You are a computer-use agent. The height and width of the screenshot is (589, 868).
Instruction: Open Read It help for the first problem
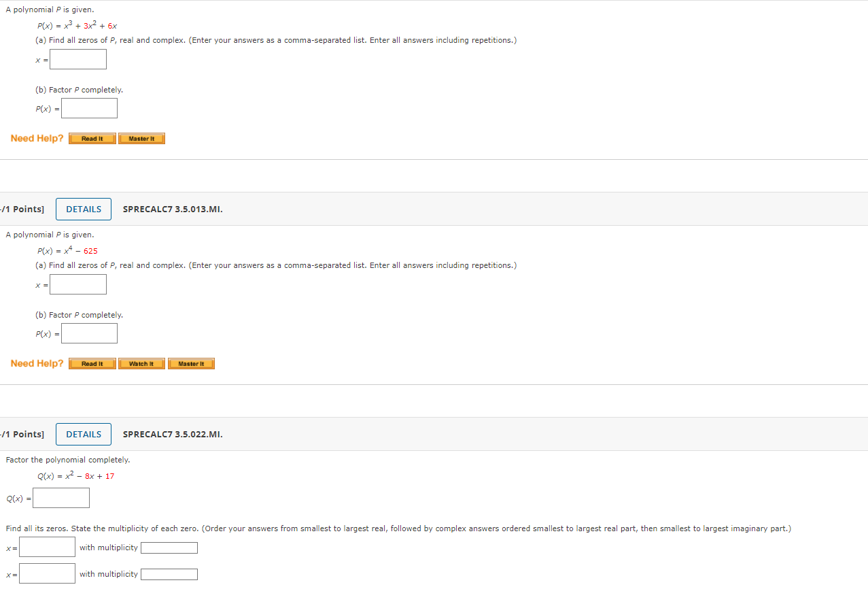(x=92, y=139)
